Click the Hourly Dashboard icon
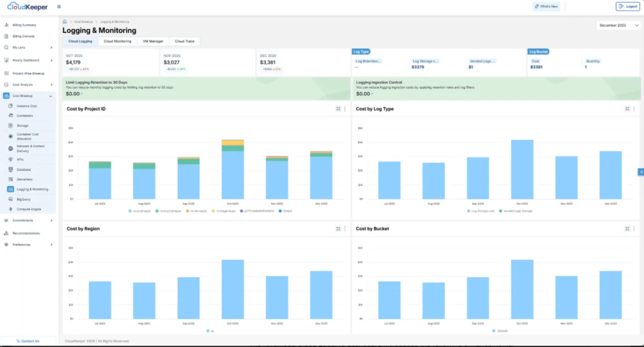The image size is (644, 347). (6, 60)
